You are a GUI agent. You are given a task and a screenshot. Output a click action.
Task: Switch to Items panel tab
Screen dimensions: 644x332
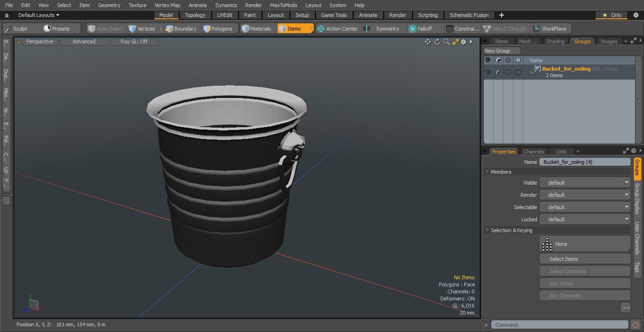[x=501, y=41]
